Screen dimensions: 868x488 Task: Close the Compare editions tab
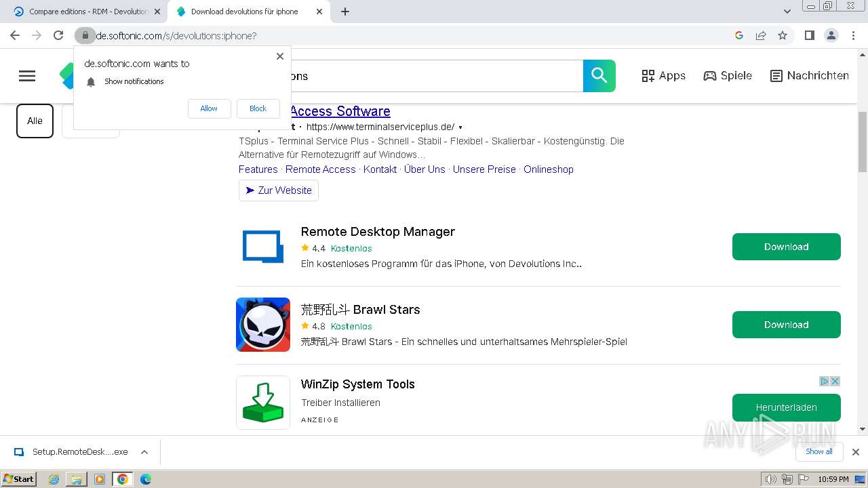pyautogui.click(x=157, y=12)
